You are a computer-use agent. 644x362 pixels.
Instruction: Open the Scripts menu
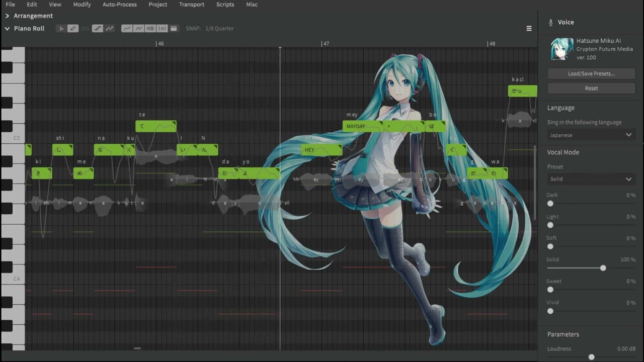click(x=225, y=5)
